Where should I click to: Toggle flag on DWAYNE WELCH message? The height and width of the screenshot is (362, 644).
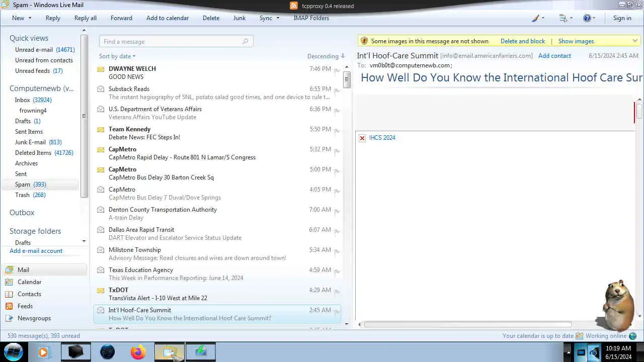point(337,71)
